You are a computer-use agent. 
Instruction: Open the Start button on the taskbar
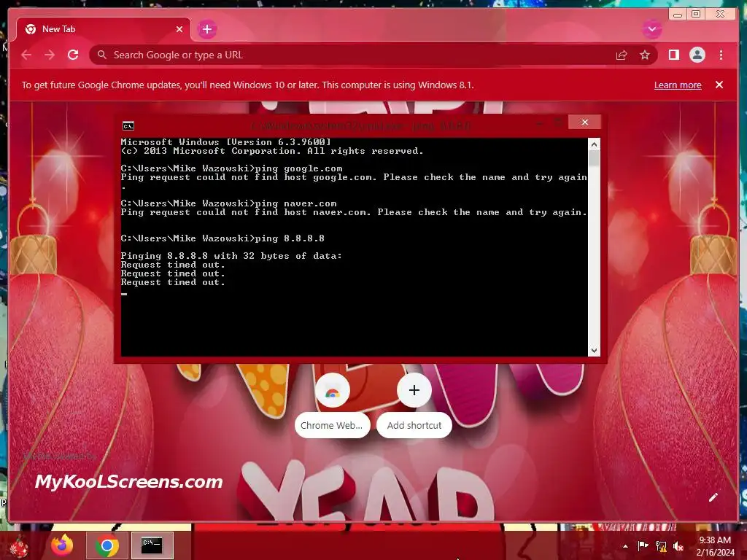pyautogui.click(x=19, y=546)
